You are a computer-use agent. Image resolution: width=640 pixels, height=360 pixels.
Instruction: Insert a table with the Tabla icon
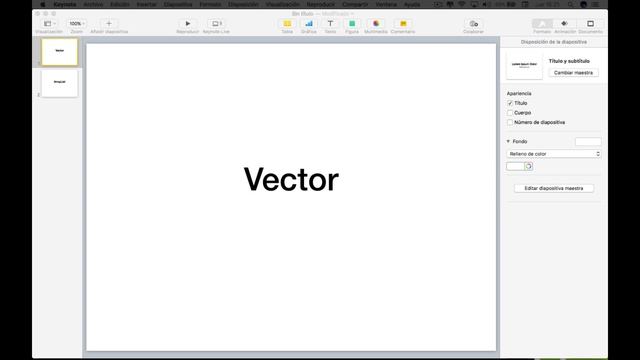click(287, 24)
